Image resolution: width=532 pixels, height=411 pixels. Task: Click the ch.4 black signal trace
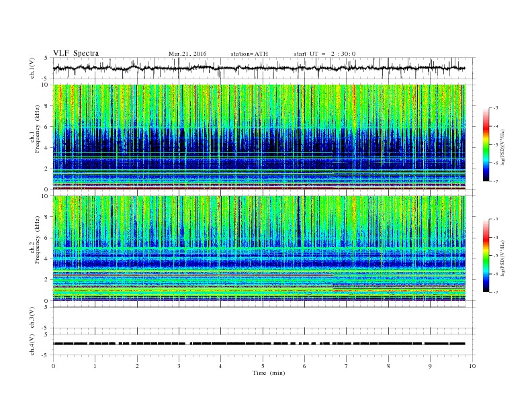(259, 344)
